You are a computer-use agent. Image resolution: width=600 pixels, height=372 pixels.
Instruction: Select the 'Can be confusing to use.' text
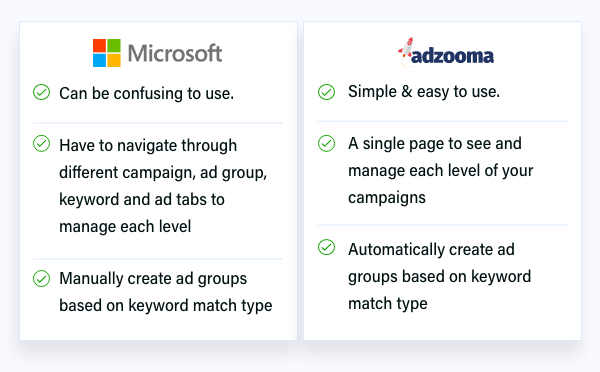click(147, 94)
